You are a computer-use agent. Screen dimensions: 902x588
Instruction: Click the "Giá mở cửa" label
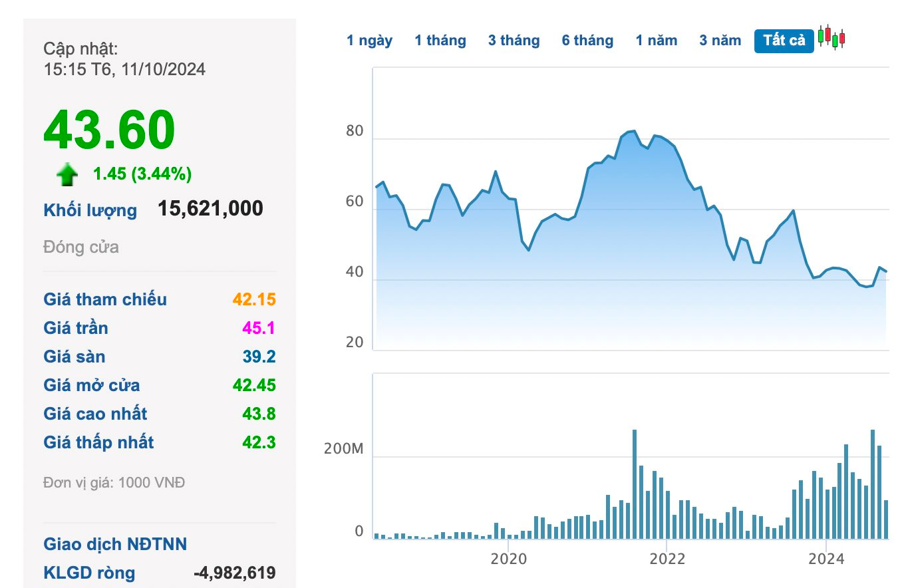pos(92,385)
